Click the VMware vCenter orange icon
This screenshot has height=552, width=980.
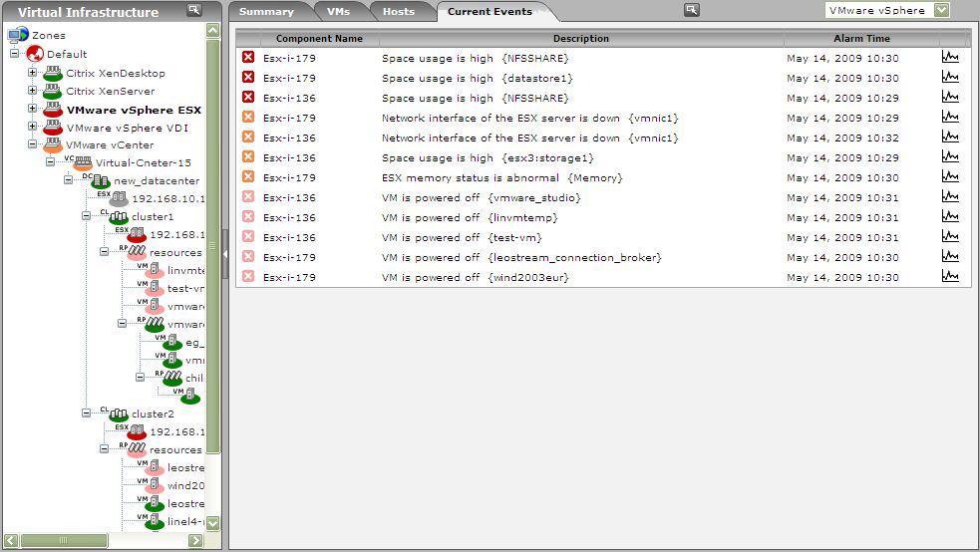(53, 144)
